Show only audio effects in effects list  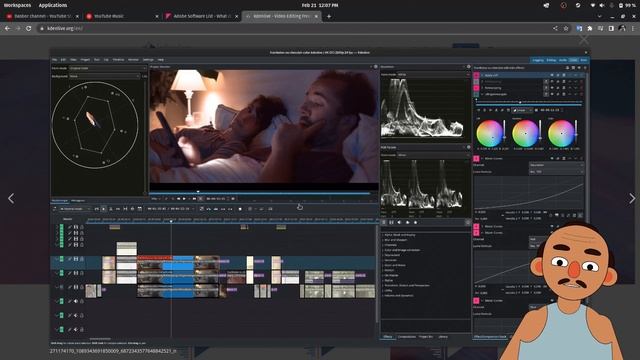[x=399, y=222]
